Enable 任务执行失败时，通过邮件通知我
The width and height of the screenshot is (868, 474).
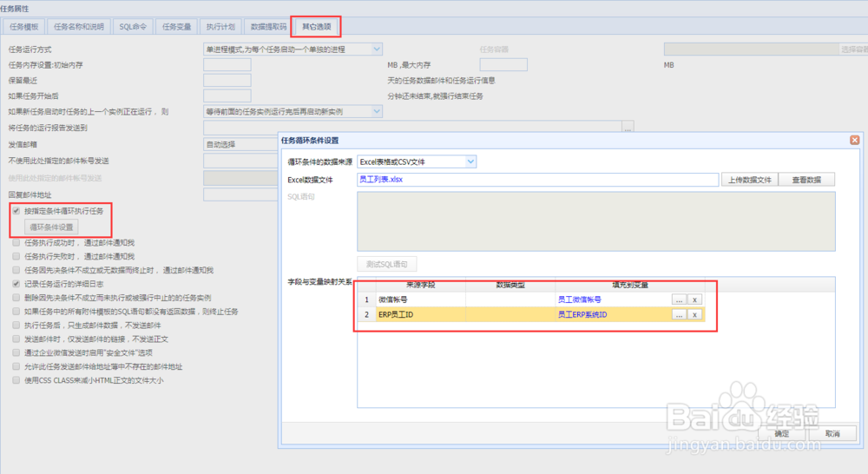pos(16,256)
